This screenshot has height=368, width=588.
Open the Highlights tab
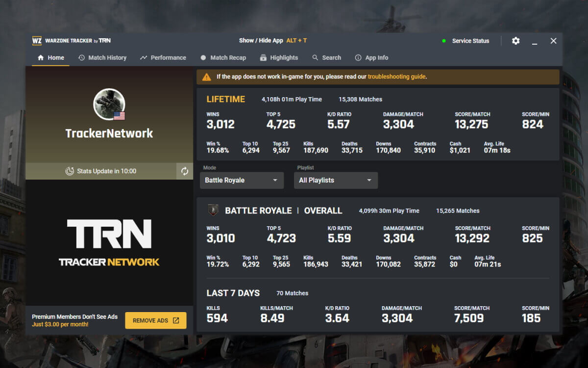[279, 57]
